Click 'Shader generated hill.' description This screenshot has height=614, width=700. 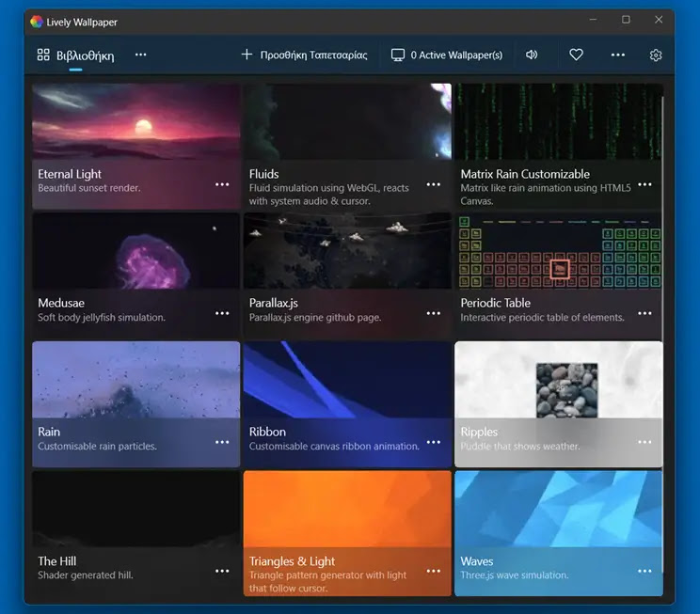pyautogui.click(x=86, y=575)
